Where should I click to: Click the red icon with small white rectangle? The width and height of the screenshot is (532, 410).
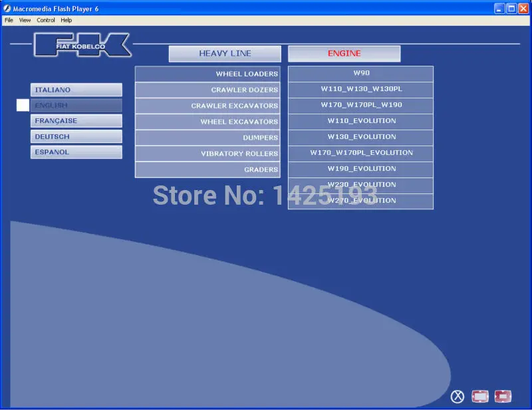[x=503, y=396]
